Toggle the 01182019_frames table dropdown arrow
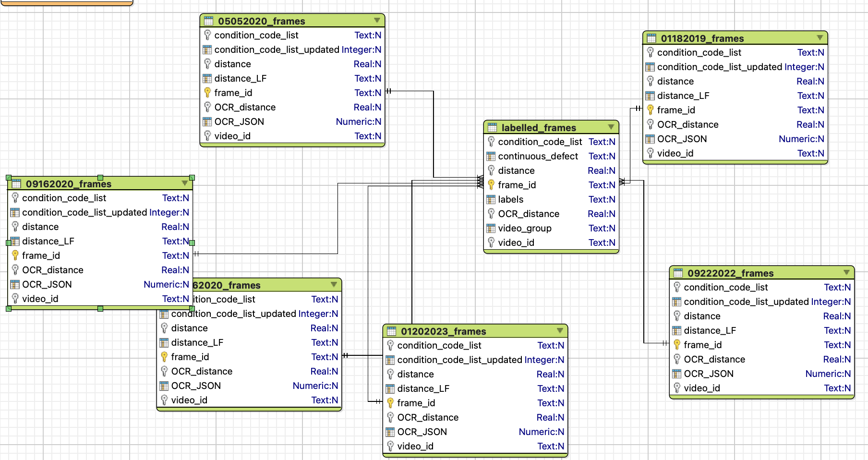This screenshot has width=868, height=460. click(x=820, y=37)
